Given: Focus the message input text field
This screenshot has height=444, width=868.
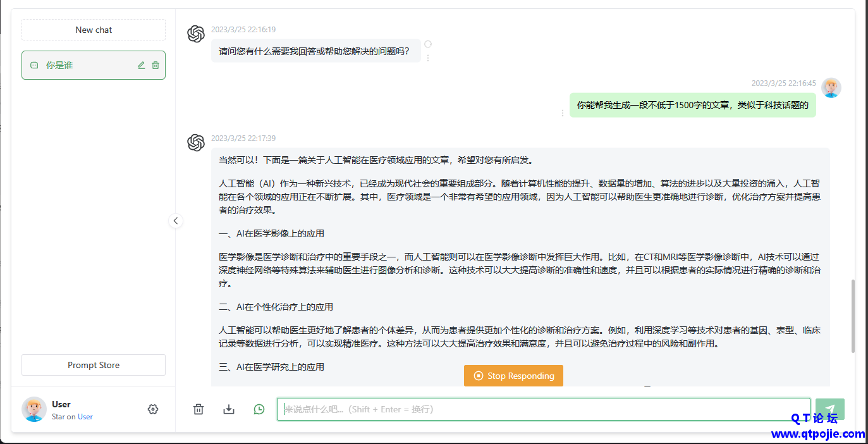Looking at the screenshot, I should 544,409.
